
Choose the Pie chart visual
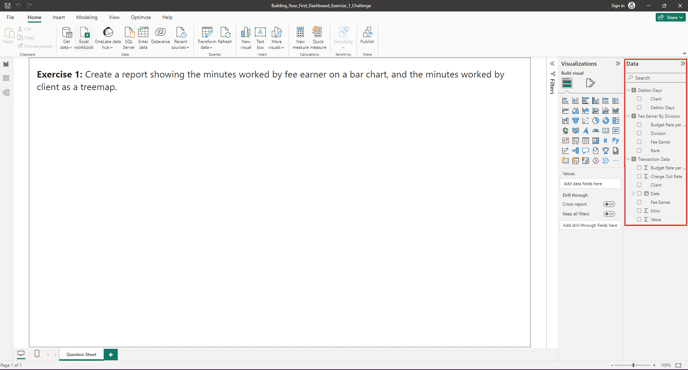coord(595,121)
